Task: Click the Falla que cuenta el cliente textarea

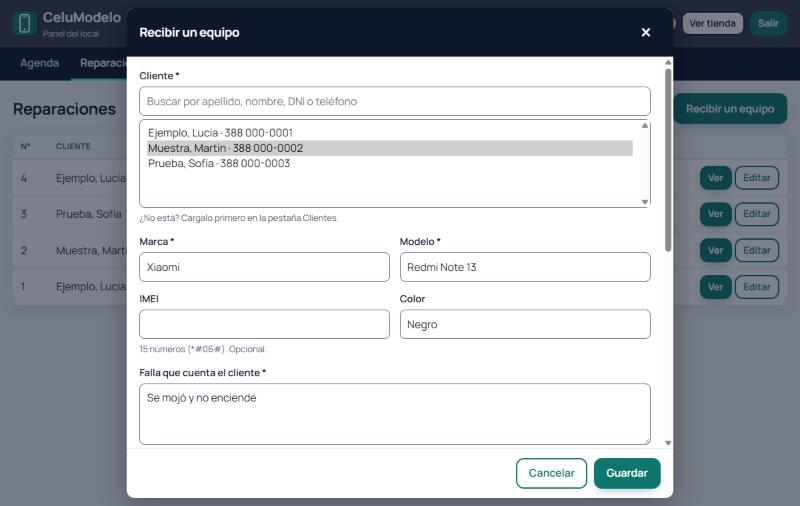Action: point(394,414)
